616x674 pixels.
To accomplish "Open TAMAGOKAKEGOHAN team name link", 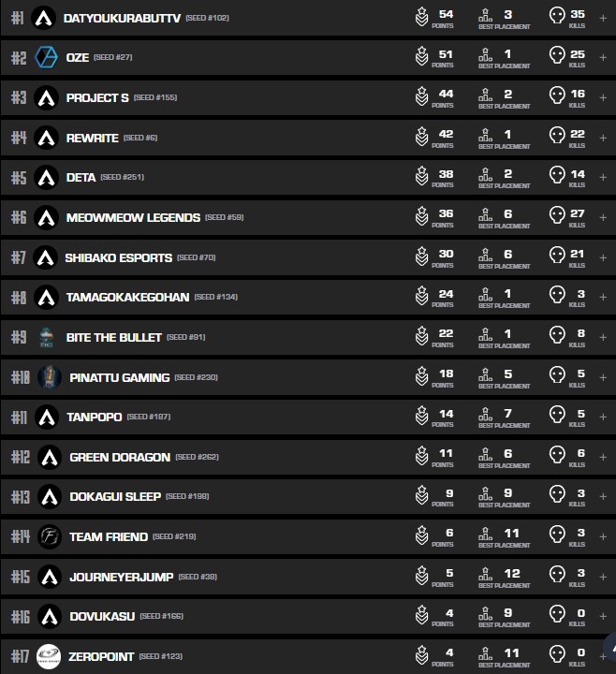I will [x=127, y=297].
